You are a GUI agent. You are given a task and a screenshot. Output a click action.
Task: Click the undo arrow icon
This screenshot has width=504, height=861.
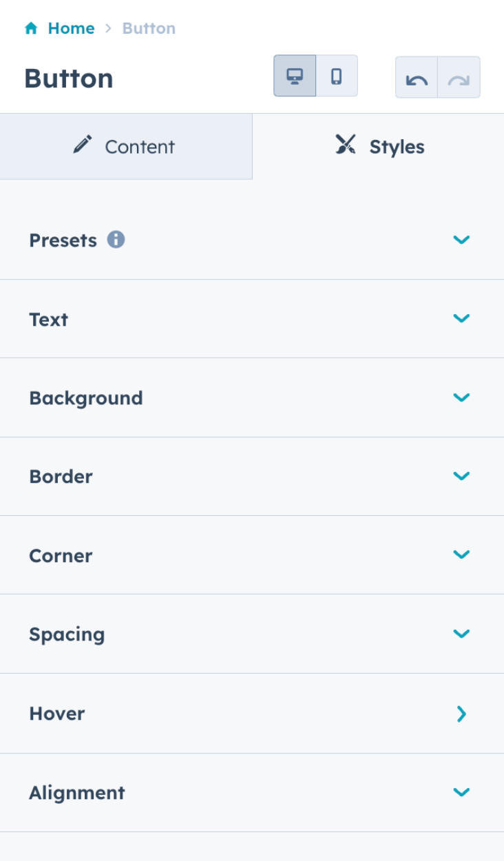coord(417,80)
